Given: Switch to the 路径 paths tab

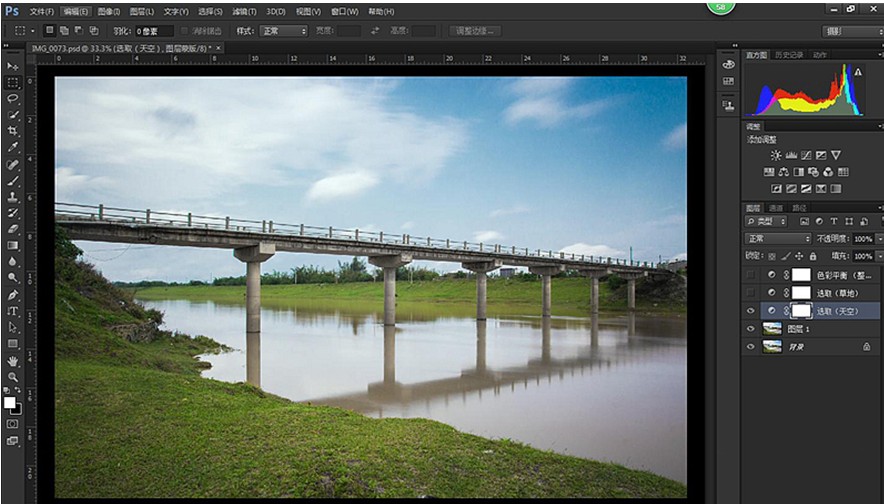Looking at the screenshot, I should [x=799, y=208].
